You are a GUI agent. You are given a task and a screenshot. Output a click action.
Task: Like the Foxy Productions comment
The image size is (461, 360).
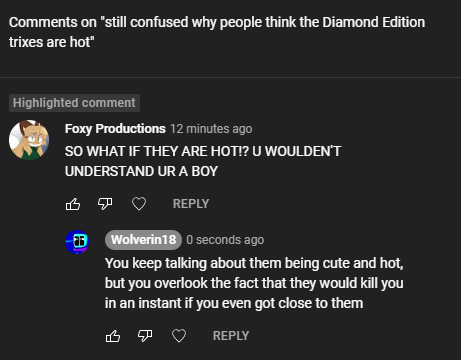(73, 204)
